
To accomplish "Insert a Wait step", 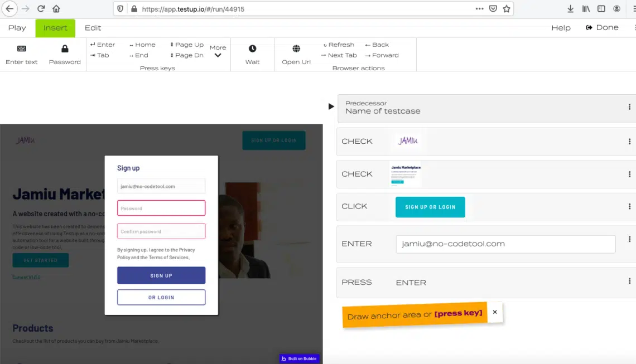I will tap(252, 55).
